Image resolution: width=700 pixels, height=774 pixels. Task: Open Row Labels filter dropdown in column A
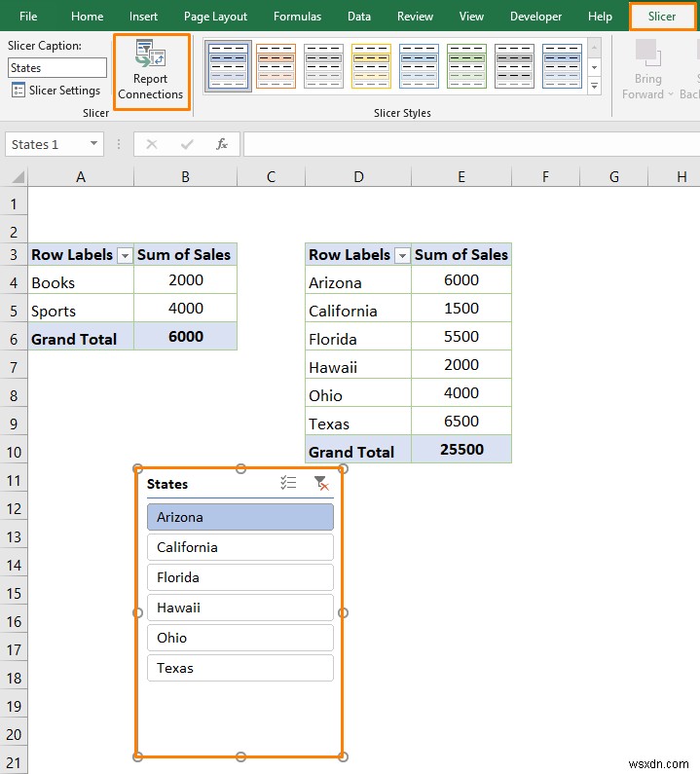[x=125, y=255]
